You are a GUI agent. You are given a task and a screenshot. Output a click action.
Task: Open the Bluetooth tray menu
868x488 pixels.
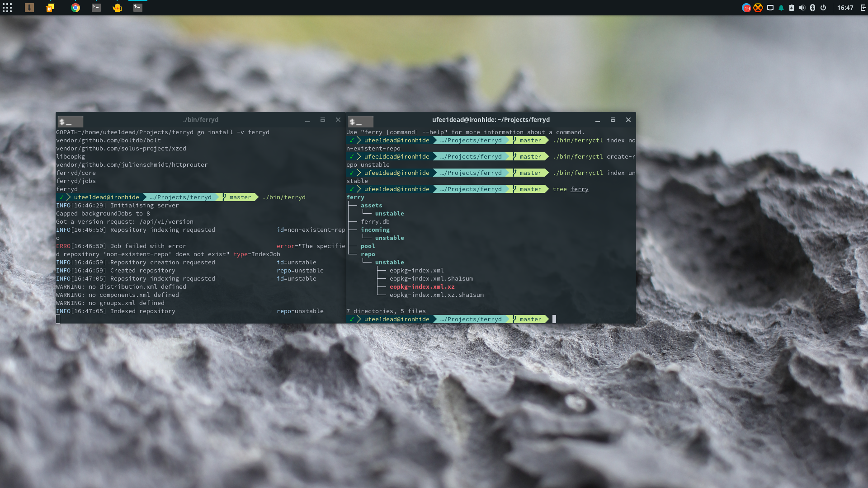812,8
